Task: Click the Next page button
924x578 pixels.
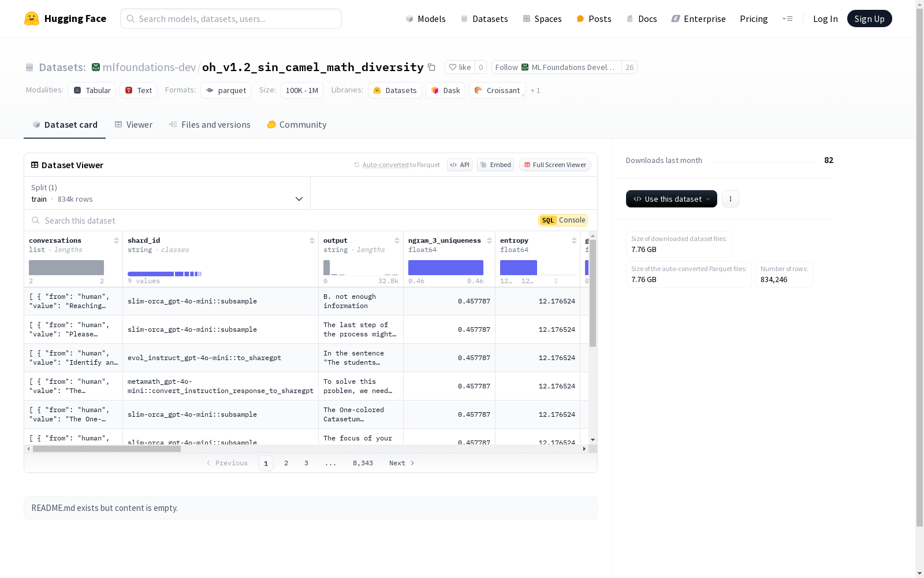Action: pyautogui.click(x=401, y=463)
